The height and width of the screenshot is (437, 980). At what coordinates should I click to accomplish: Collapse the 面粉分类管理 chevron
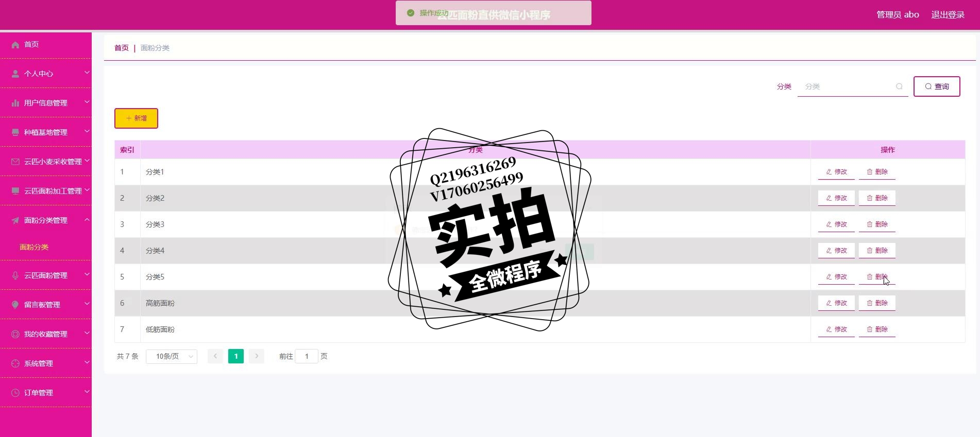point(87,220)
